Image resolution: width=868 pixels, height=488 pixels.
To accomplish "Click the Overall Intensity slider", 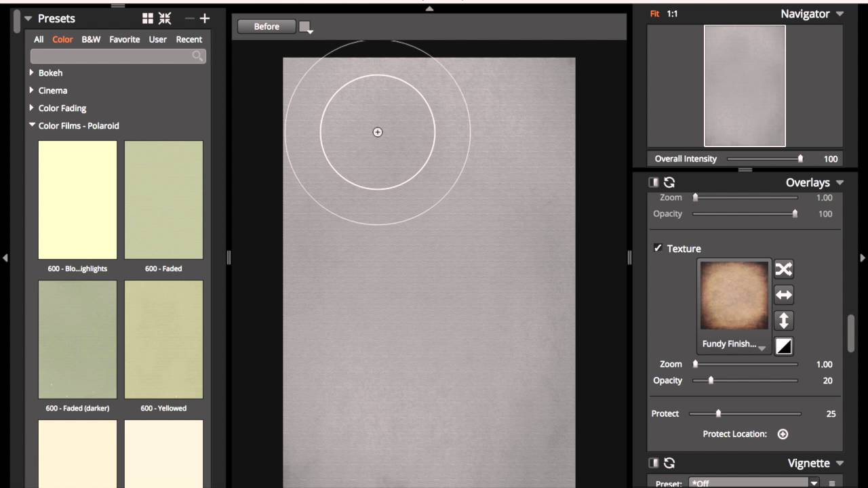I will coord(766,159).
